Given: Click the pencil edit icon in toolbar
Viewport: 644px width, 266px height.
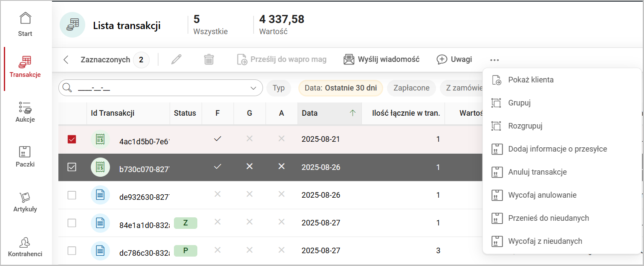Looking at the screenshot, I should pos(176,59).
